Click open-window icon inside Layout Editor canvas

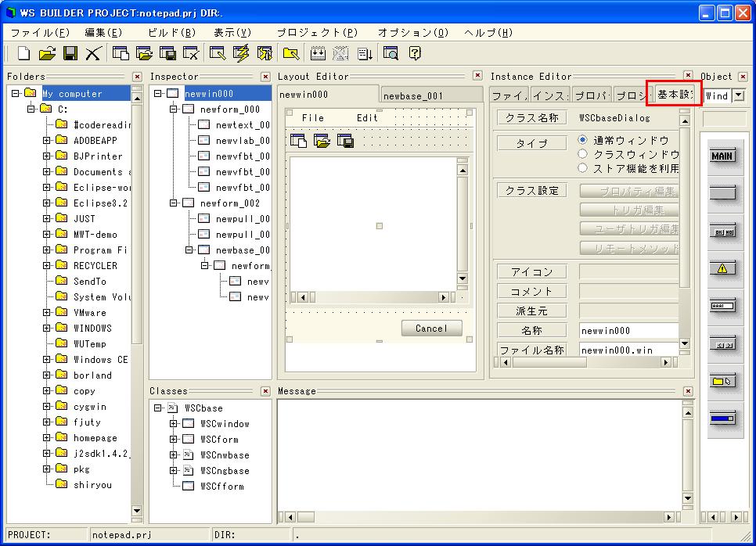click(322, 141)
